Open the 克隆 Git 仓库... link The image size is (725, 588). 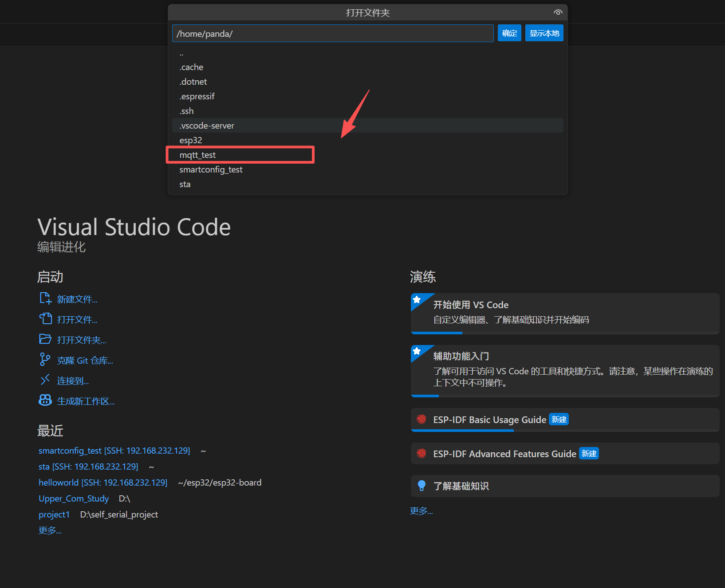(85, 361)
